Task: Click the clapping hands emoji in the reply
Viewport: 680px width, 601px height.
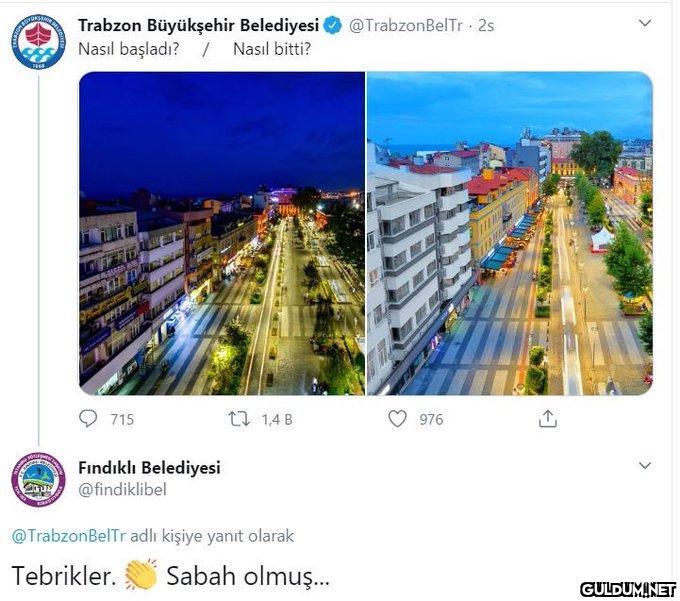Action: click(x=141, y=575)
